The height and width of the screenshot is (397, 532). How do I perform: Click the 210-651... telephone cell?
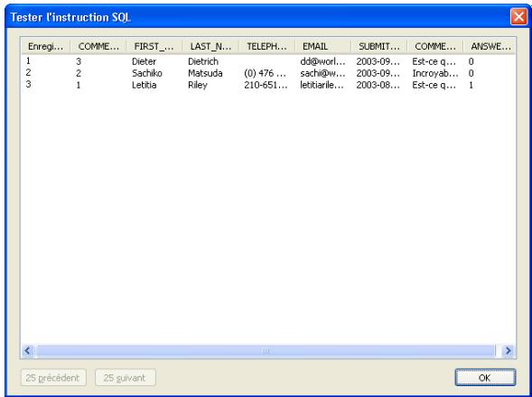tap(266, 85)
